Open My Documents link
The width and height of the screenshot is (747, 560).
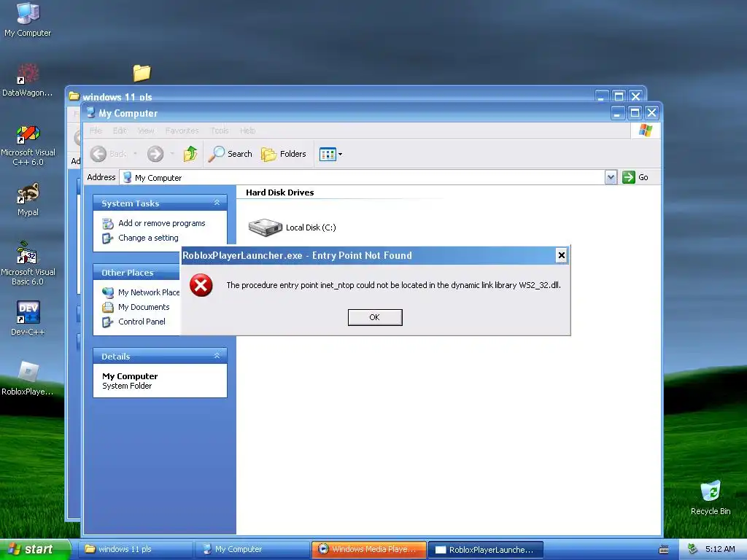click(144, 307)
